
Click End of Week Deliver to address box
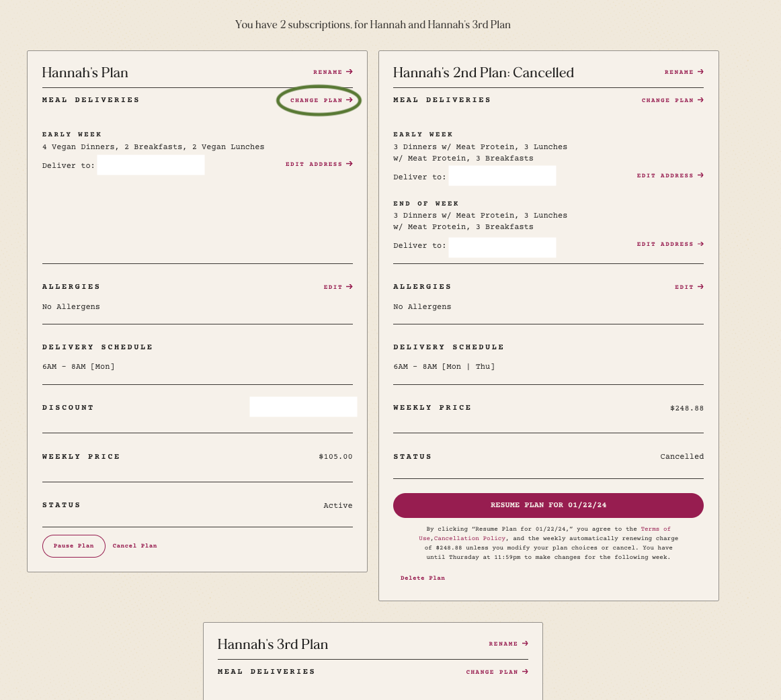502,247
